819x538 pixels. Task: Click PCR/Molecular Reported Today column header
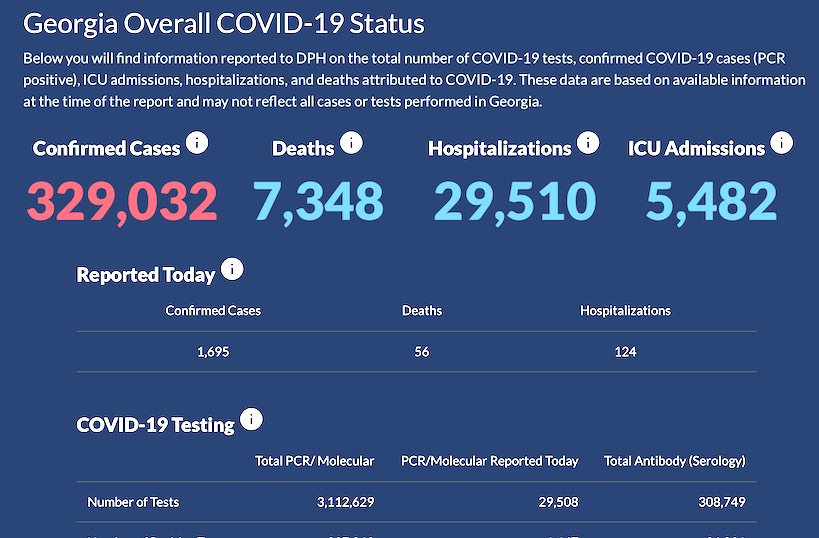coord(489,461)
